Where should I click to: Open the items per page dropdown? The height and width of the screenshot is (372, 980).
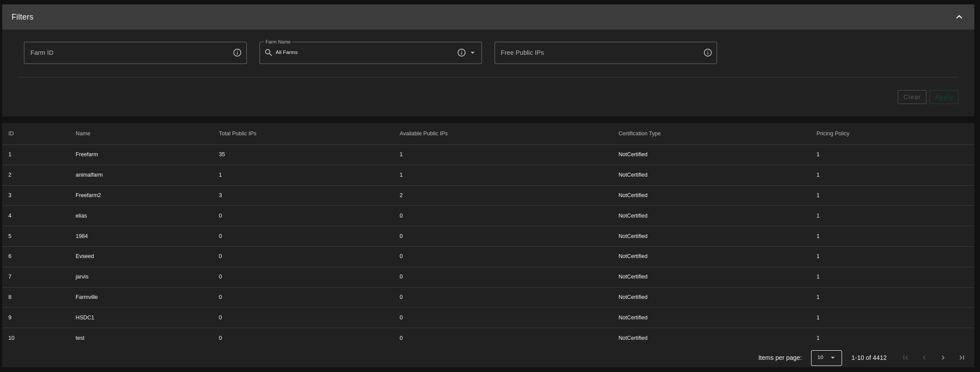pos(826,358)
